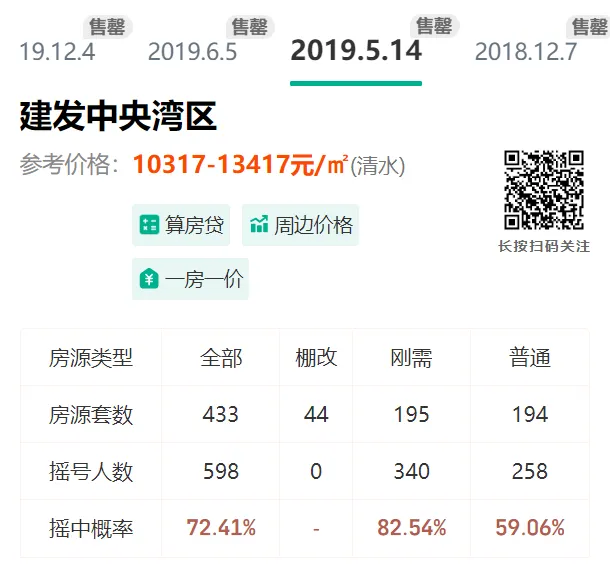Click the 433 total units cell
Viewport: 610px width, 572px height.
[221, 414]
